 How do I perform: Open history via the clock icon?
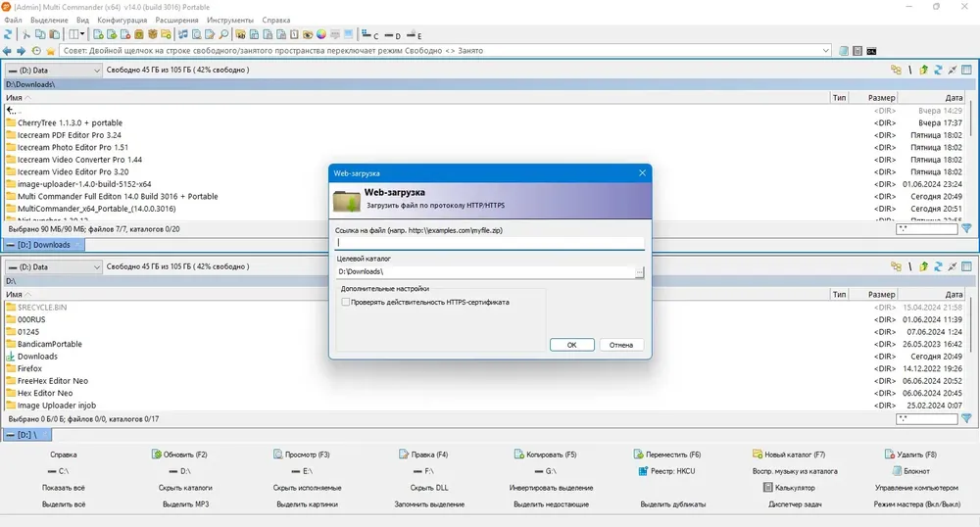click(36, 51)
